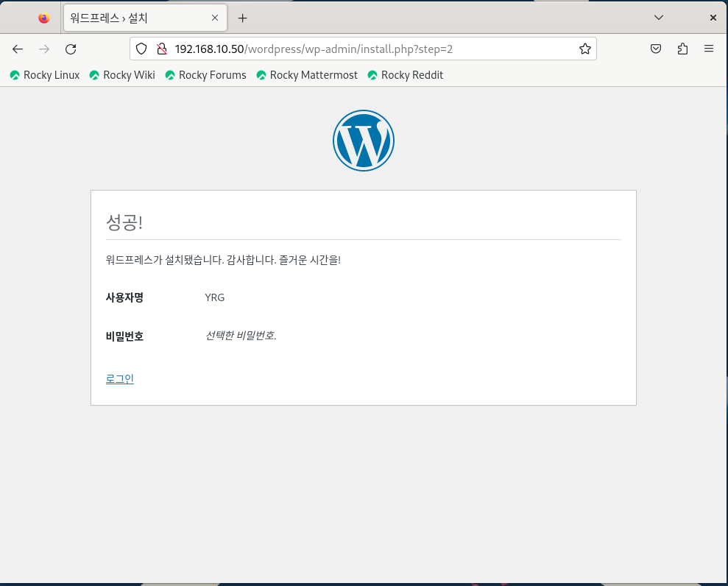Screen dimensions: 728x586
Task: Click the 비밀번호 label
Action: point(124,336)
